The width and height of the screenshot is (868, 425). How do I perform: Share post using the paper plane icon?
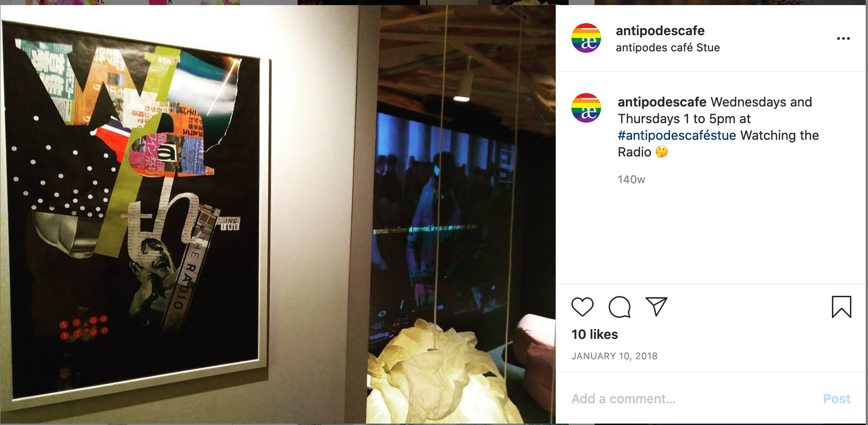[657, 306]
